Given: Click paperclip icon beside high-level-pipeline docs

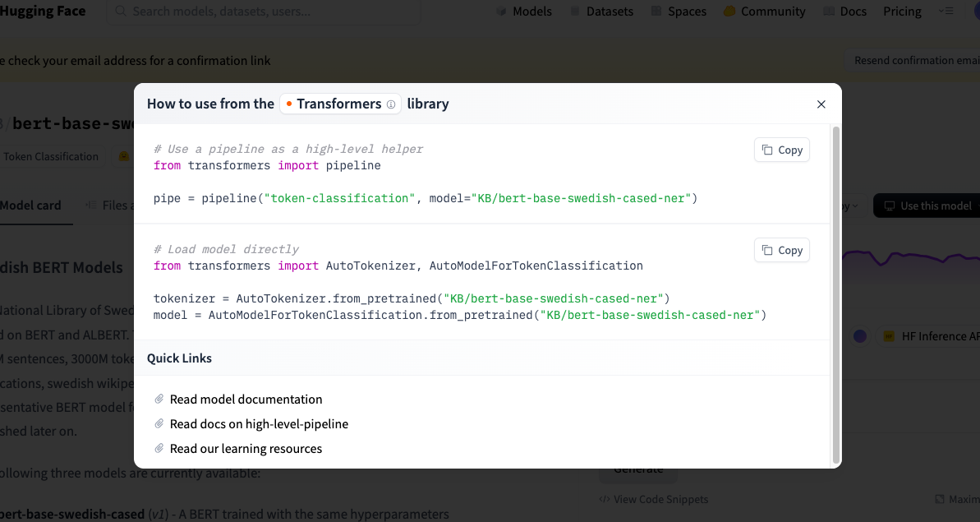Looking at the screenshot, I should (x=159, y=424).
